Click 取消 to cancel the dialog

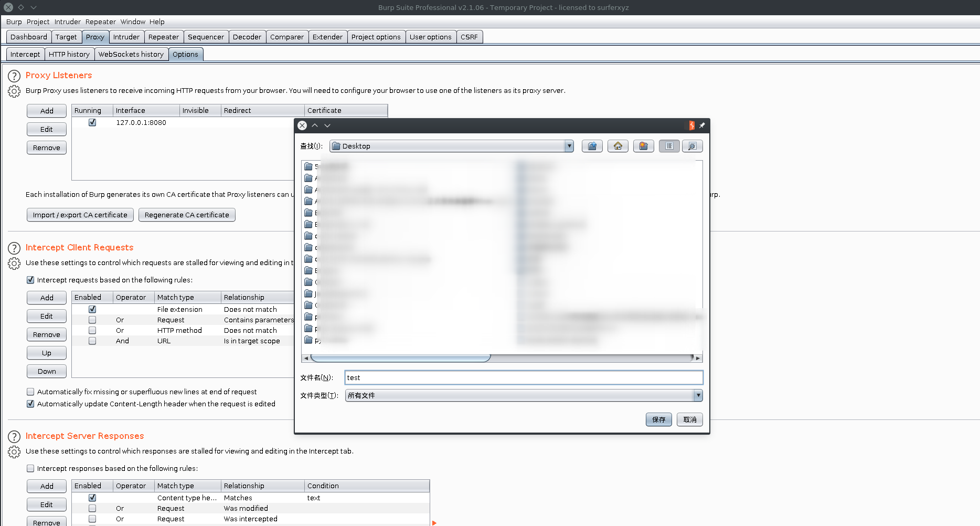pos(690,419)
